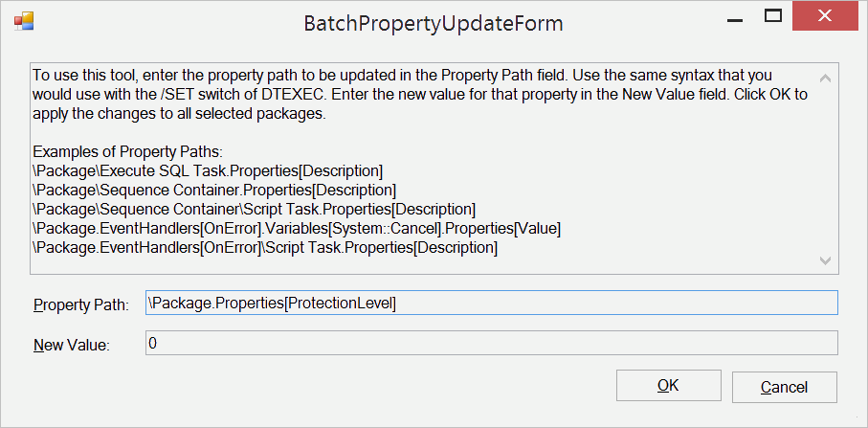The image size is (868, 428).
Task: Click the BatchPropertyUpdateForm title text
Action: (x=434, y=21)
